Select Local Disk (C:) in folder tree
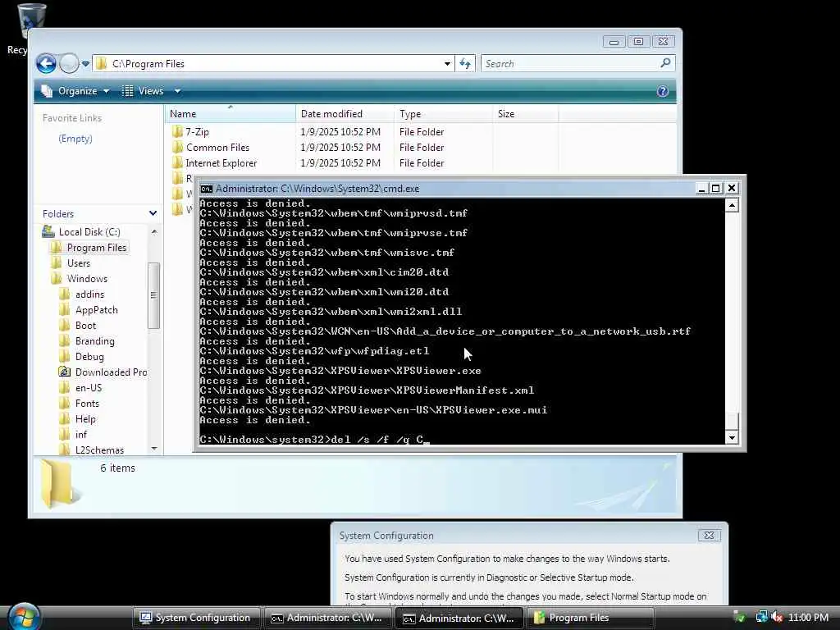 89,232
